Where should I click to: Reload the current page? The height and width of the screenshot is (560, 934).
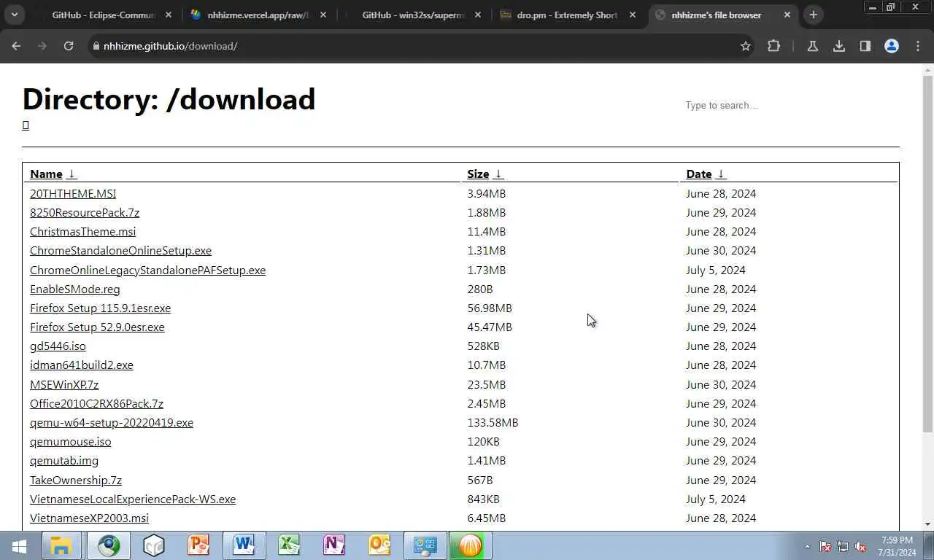click(x=69, y=46)
